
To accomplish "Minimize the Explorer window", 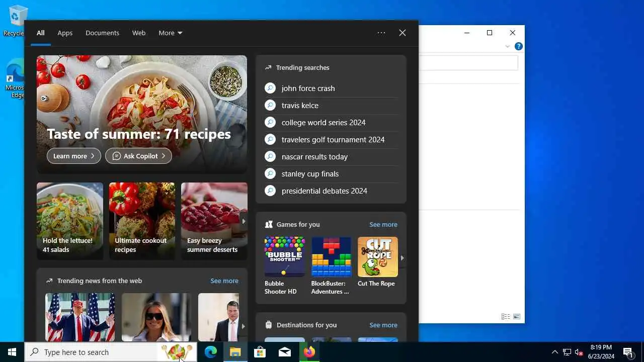I will pyautogui.click(x=467, y=33).
